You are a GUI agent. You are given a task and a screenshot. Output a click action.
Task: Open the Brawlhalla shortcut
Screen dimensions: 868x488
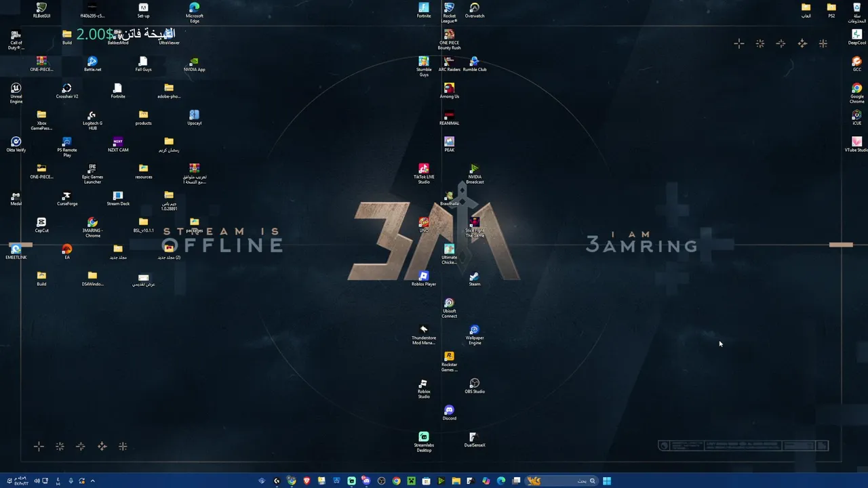(449, 199)
